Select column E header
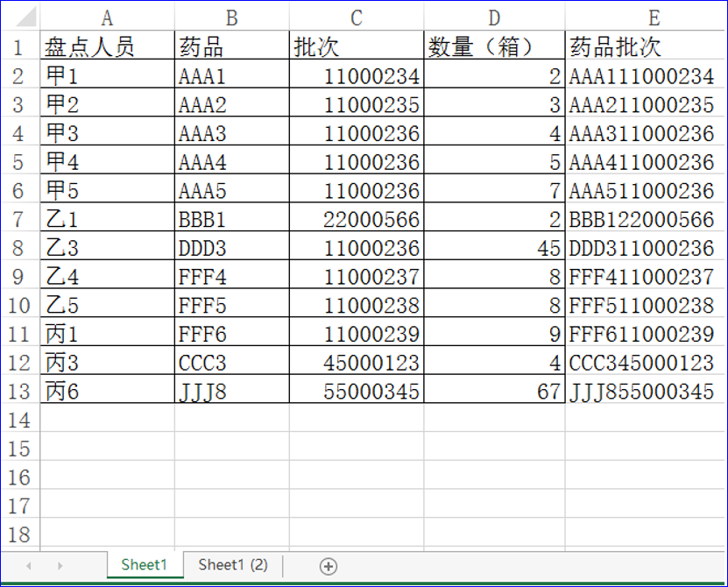 (646, 18)
